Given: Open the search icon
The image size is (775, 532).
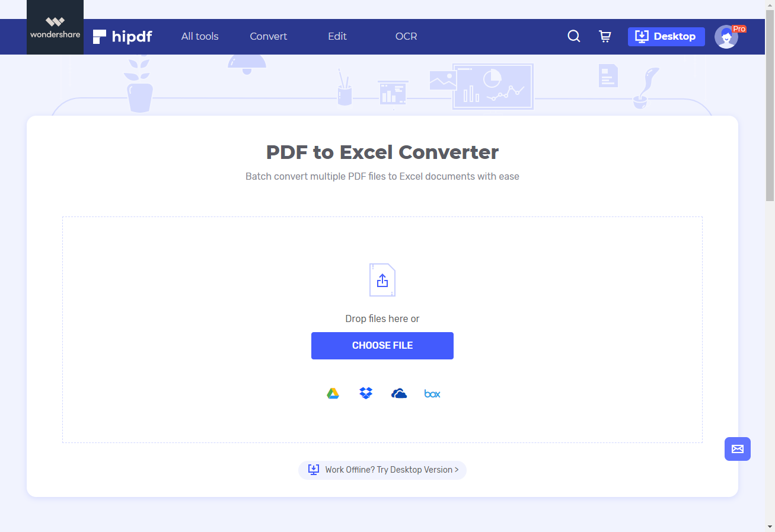Looking at the screenshot, I should pos(573,36).
